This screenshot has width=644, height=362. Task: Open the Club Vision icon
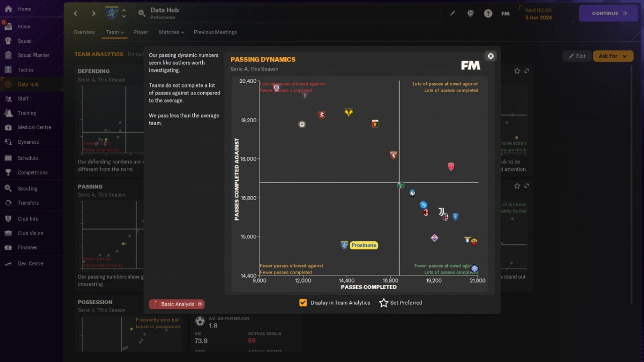click(8, 233)
